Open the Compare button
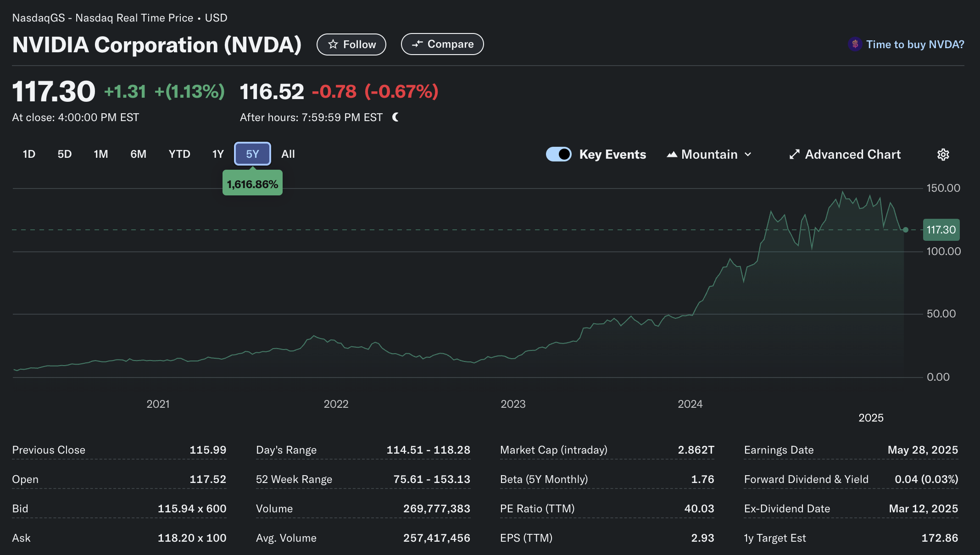 tap(442, 44)
